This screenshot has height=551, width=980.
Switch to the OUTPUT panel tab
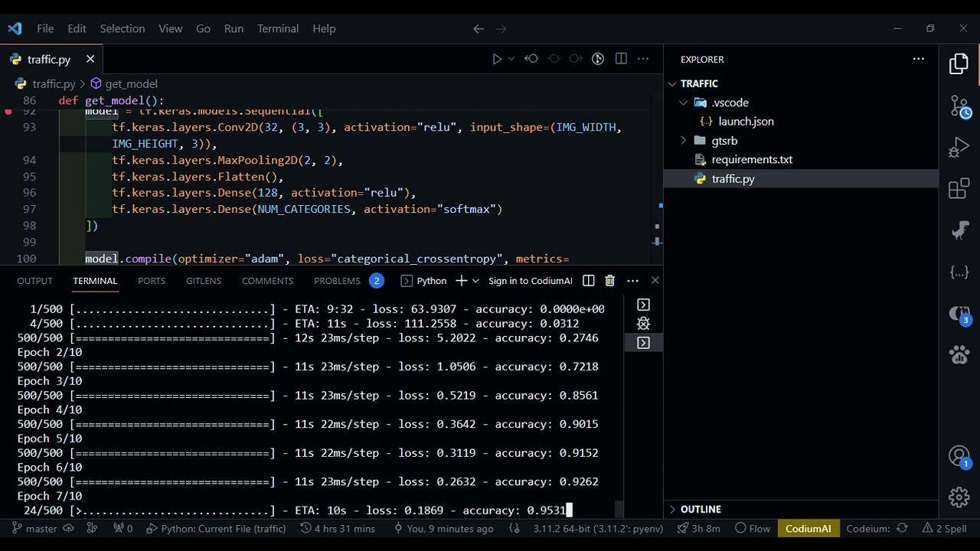[35, 281]
